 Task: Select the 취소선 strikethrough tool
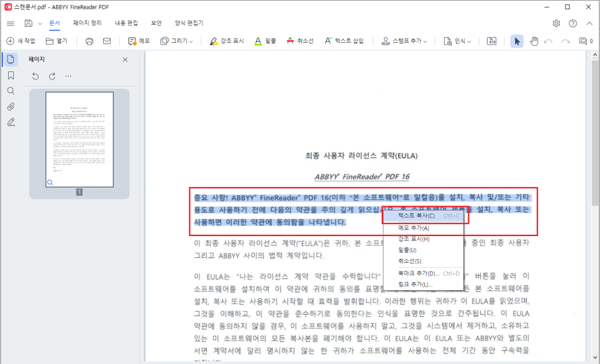300,41
